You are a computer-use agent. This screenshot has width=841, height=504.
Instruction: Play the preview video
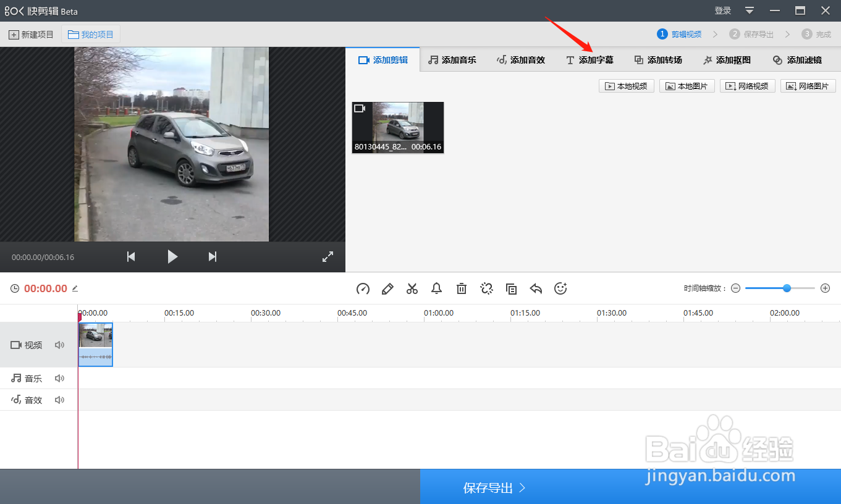[x=172, y=256]
